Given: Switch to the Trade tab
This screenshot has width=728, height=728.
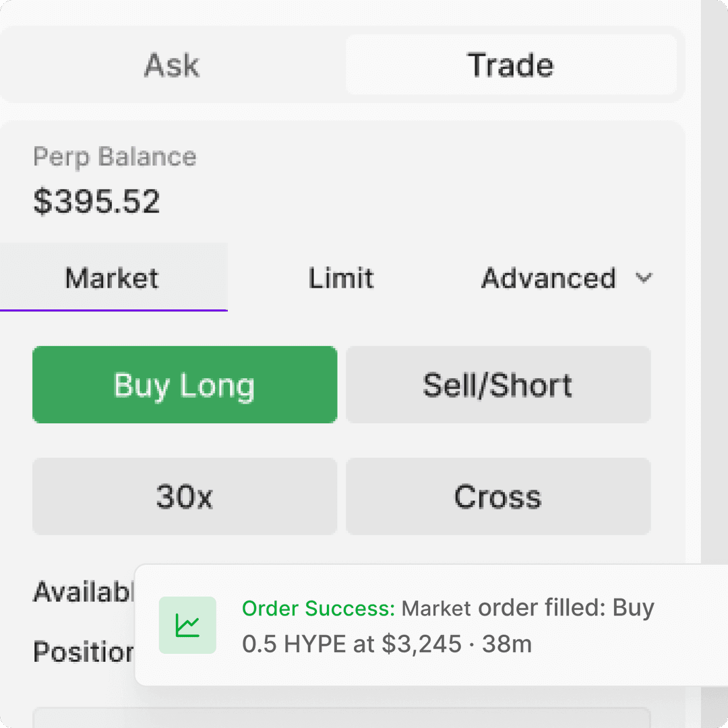Looking at the screenshot, I should 512,65.
